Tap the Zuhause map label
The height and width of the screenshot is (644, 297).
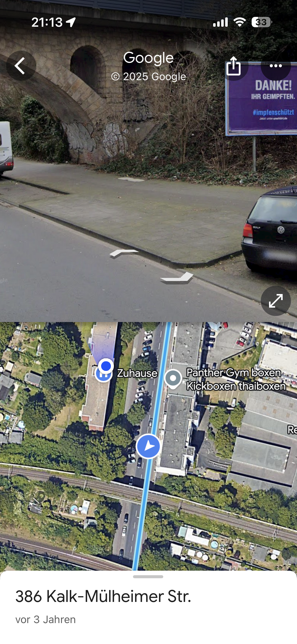[137, 373]
